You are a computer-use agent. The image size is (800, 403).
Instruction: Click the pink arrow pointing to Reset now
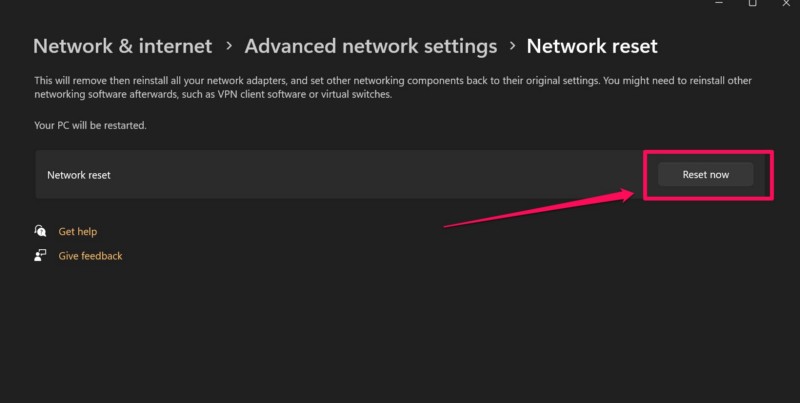pos(540,208)
